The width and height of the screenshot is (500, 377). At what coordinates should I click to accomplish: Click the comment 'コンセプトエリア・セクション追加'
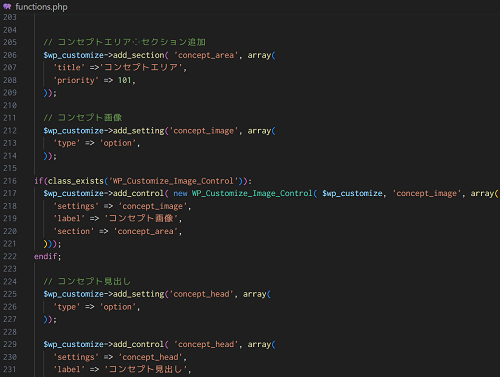(x=124, y=42)
